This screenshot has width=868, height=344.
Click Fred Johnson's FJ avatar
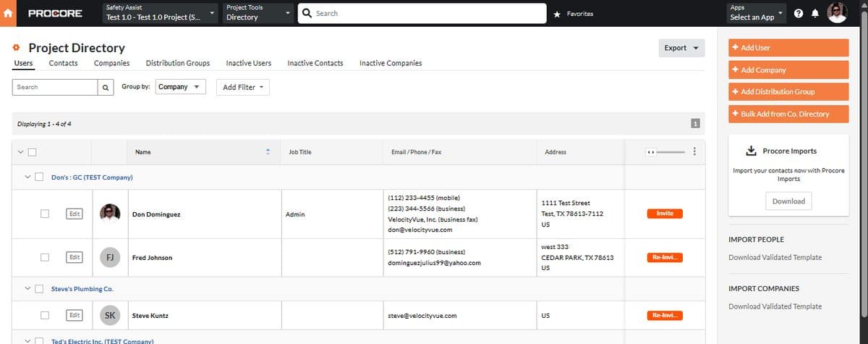[110, 257]
